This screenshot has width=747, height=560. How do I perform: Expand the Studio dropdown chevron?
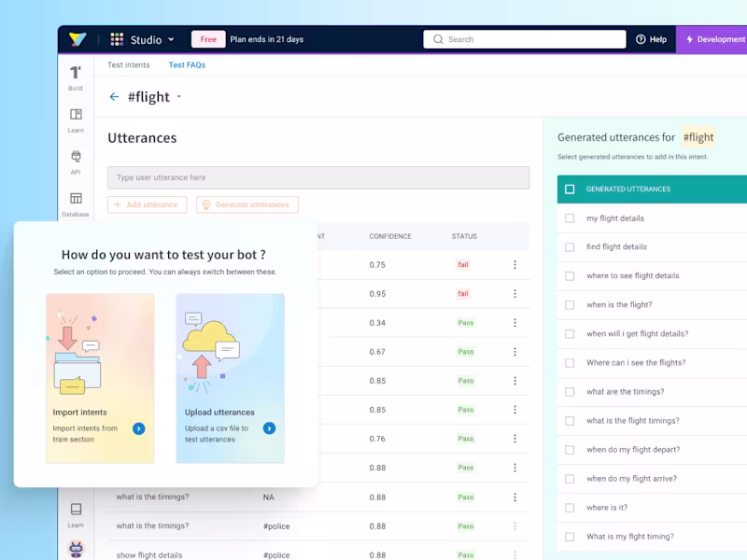171,39
